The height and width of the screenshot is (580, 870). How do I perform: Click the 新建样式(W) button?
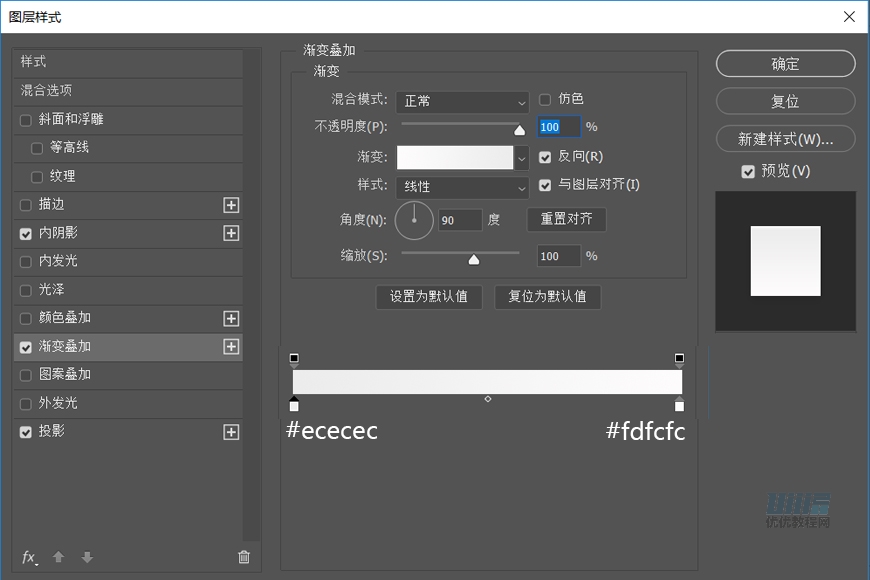click(x=785, y=138)
